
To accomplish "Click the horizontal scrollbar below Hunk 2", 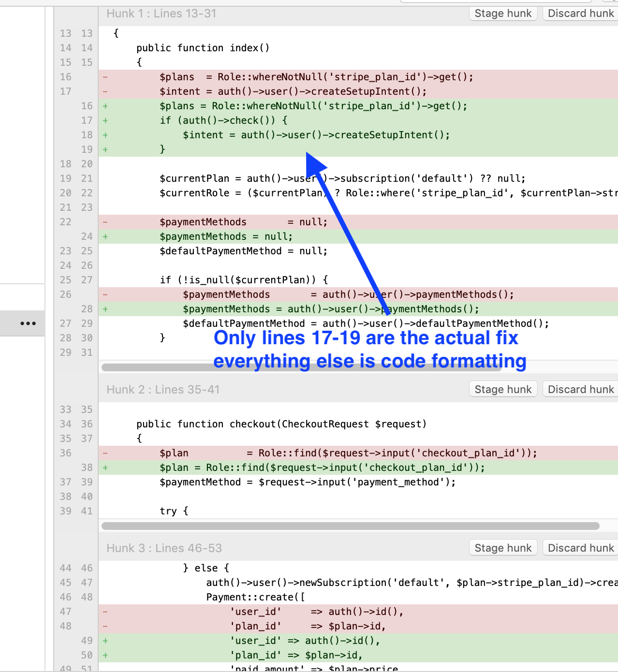I will point(350,526).
